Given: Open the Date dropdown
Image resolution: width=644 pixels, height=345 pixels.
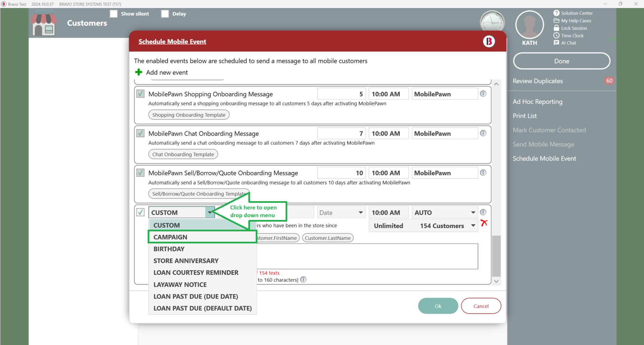Looking at the screenshot, I should coord(341,213).
